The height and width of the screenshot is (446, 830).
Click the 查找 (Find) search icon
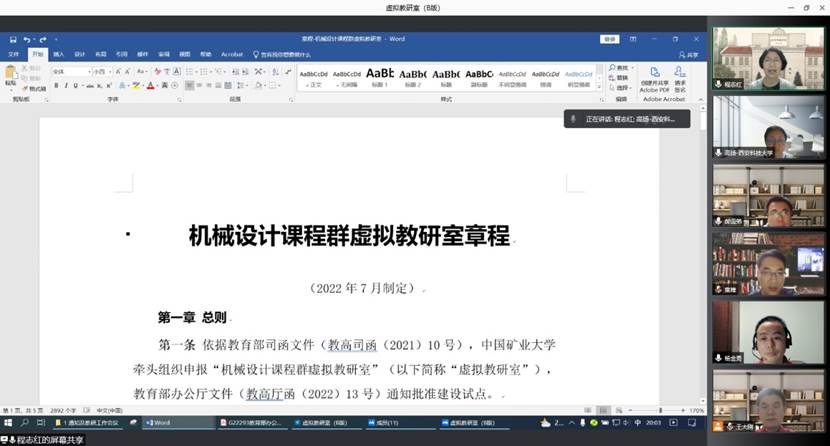[613, 69]
